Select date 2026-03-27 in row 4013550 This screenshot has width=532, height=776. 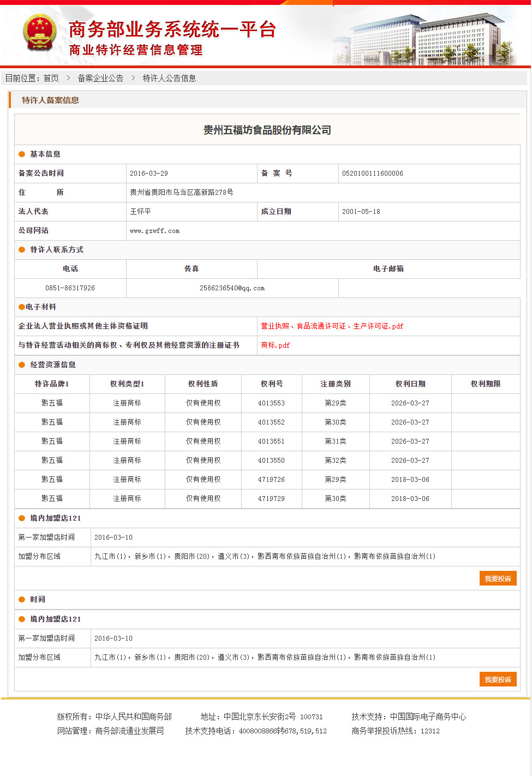coord(410,461)
